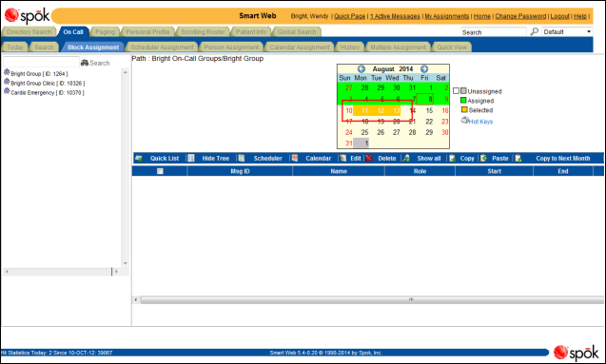Click the Copy toolbar icon
Viewport: 606px width, 364px height.
pyautogui.click(x=452, y=159)
